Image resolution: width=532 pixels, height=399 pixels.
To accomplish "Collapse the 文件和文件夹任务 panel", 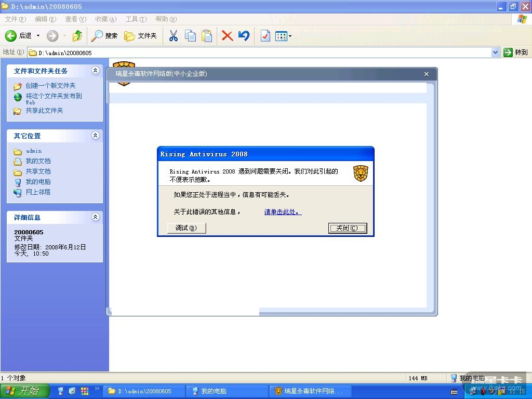I will click(x=96, y=71).
